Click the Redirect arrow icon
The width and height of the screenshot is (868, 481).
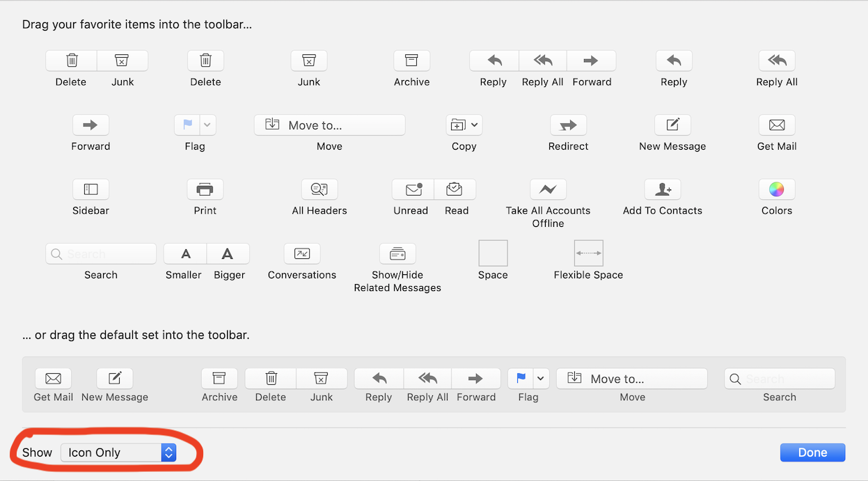click(568, 125)
